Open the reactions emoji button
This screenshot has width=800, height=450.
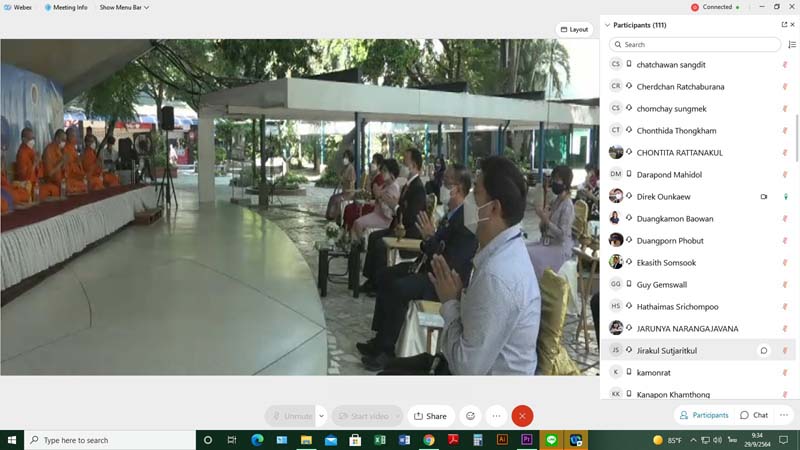470,416
